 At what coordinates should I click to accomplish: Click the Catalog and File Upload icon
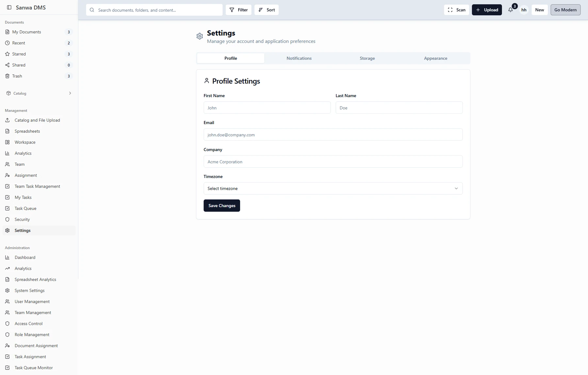7,120
